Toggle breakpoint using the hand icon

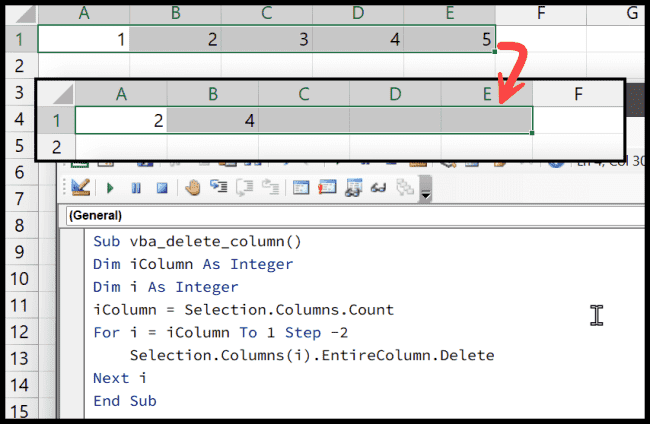tap(193, 187)
